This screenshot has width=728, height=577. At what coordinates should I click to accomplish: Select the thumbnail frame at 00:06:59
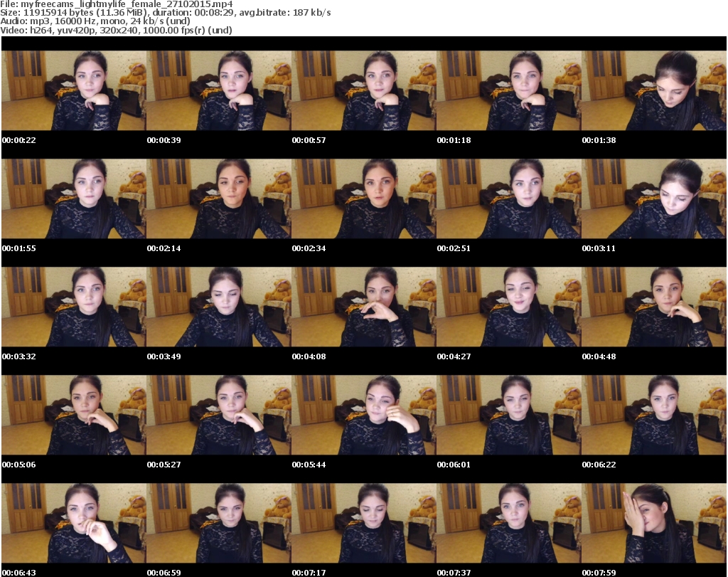[219, 523]
